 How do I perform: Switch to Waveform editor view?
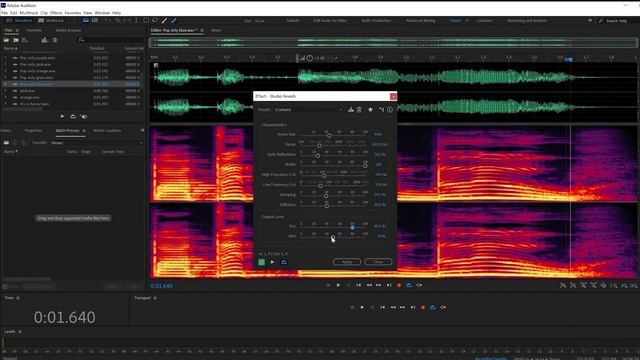19,20
